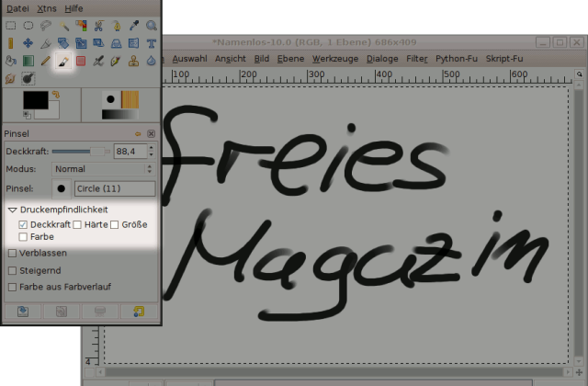This screenshot has width=588, height=386.
Task: Select the Rectangle Select tool
Action: [x=10, y=26]
